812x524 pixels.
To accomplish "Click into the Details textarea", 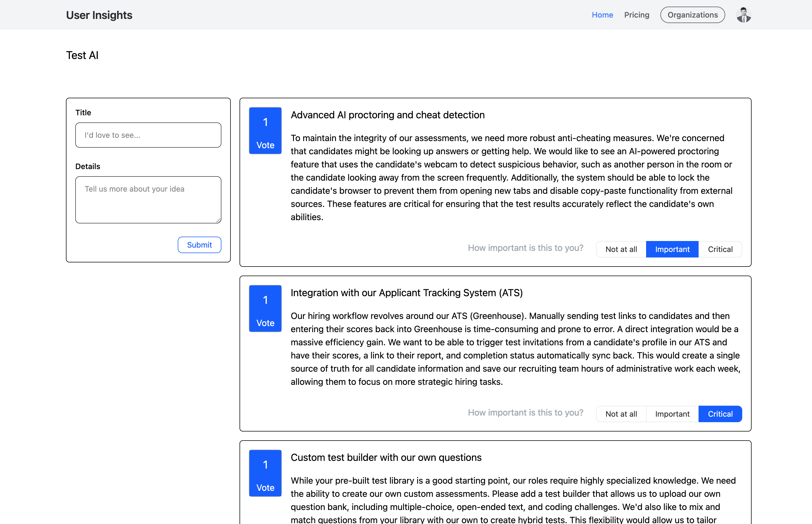I will [148, 200].
